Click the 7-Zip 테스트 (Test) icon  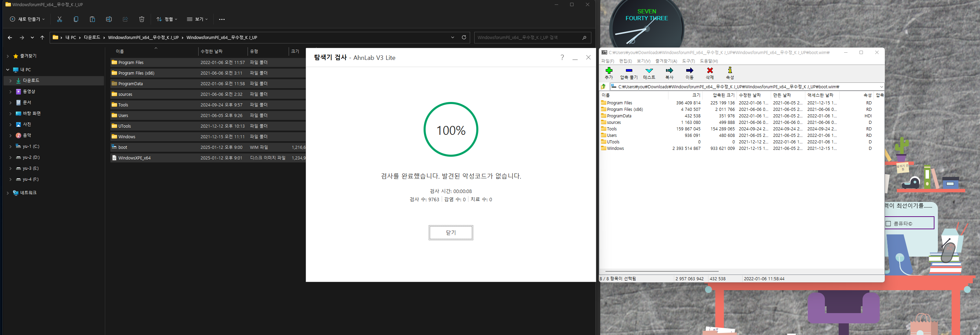(x=649, y=71)
